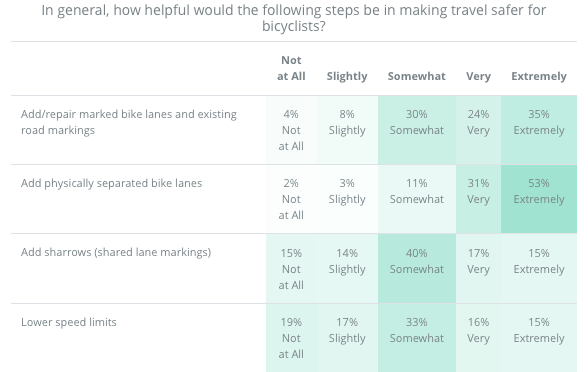Screen dimensions: 588x372
Task: Click the 24% Very cell
Action: tap(478, 130)
